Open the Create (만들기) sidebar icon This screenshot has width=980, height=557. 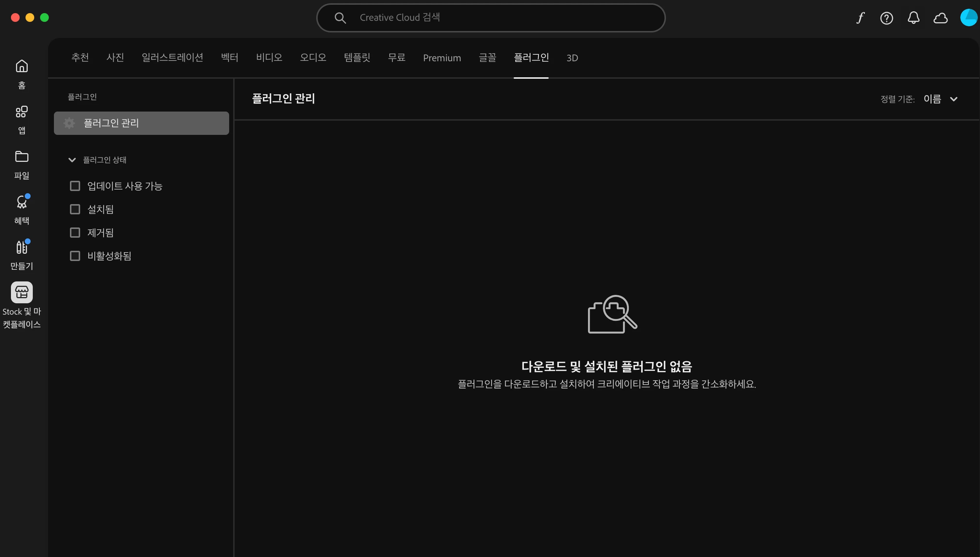22,247
